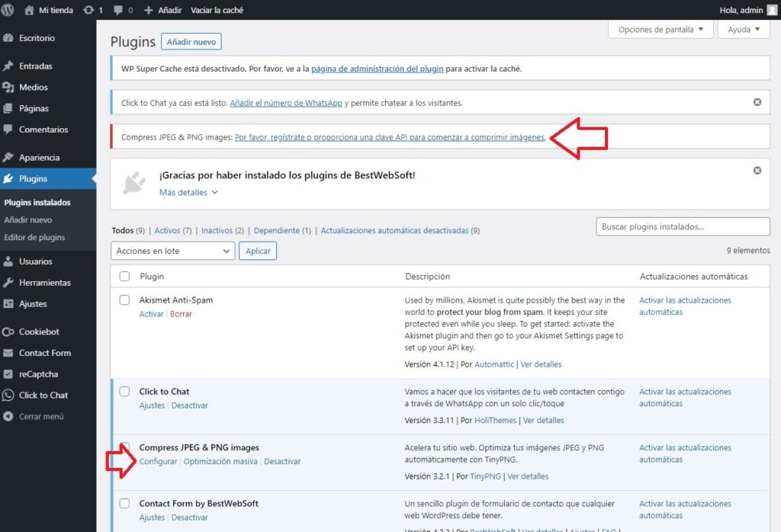Open Contact Form in the sidebar
The width and height of the screenshot is (781, 532).
45,353
